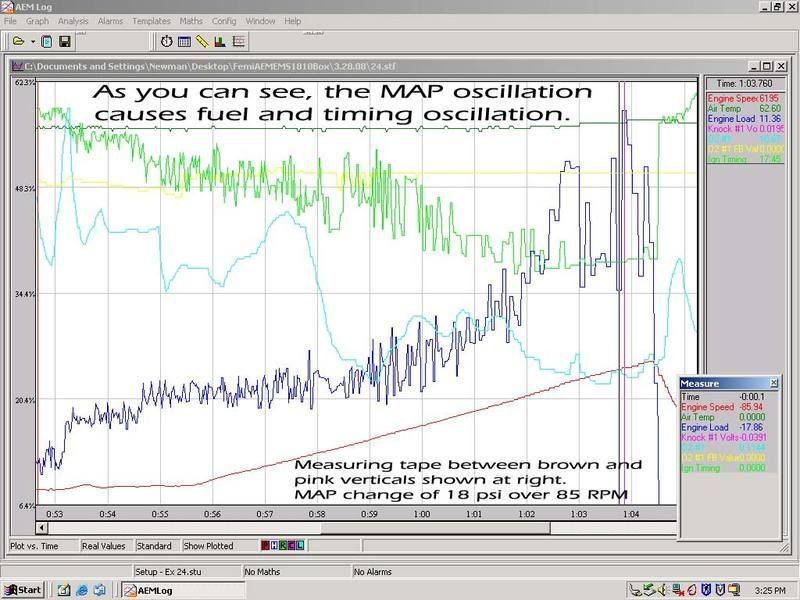The image size is (800, 600).
Task: Click the save floppy disk icon
Action: (x=64, y=42)
